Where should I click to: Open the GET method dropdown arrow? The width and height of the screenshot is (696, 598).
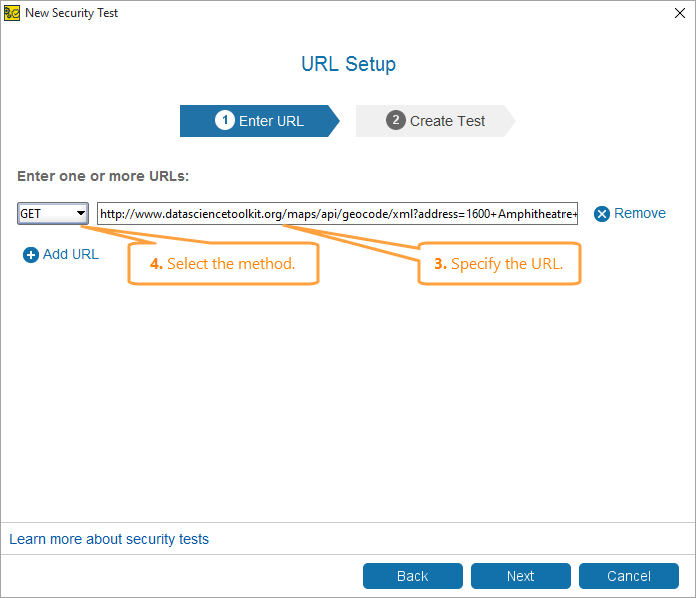point(81,213)
